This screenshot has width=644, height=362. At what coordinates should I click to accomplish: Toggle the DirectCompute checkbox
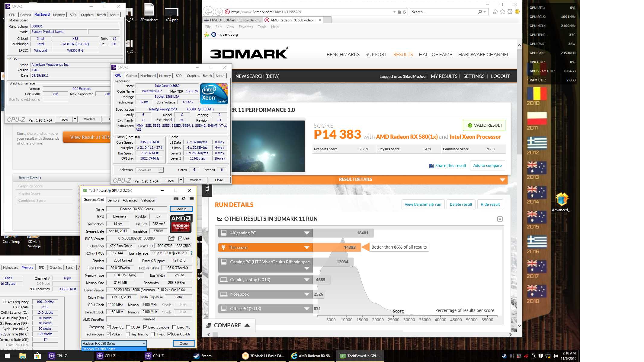(x=145, y=327)
